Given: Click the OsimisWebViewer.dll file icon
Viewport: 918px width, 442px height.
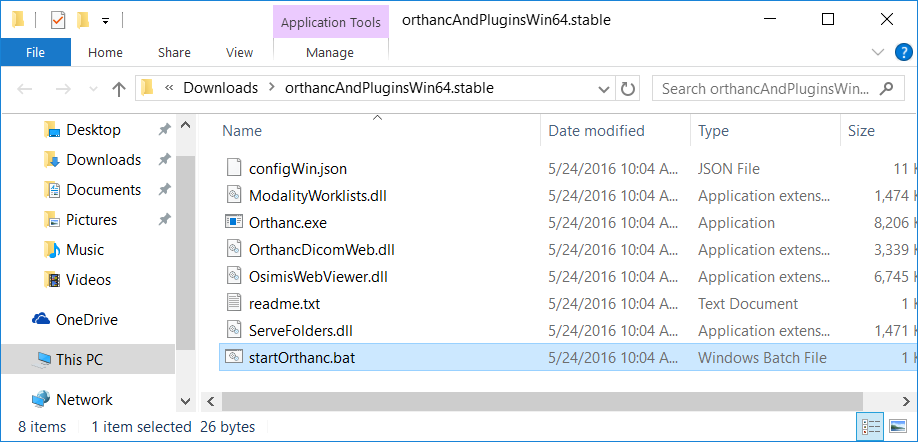Looking at the screenshot, I should coord(234,276).
